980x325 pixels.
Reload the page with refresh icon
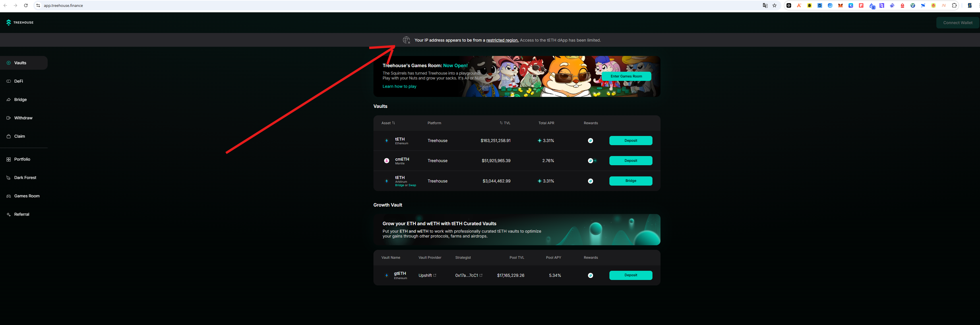click(26, 6)
